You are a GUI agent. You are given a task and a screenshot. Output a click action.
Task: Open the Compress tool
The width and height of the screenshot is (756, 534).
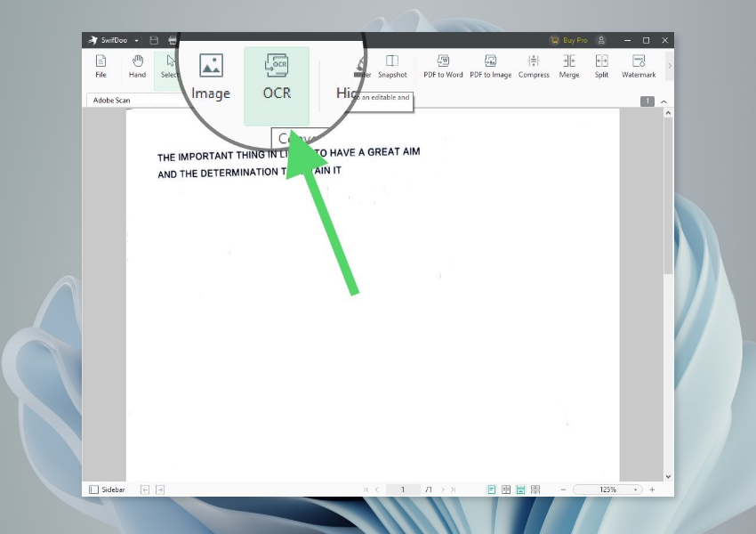tap(534, 66)
